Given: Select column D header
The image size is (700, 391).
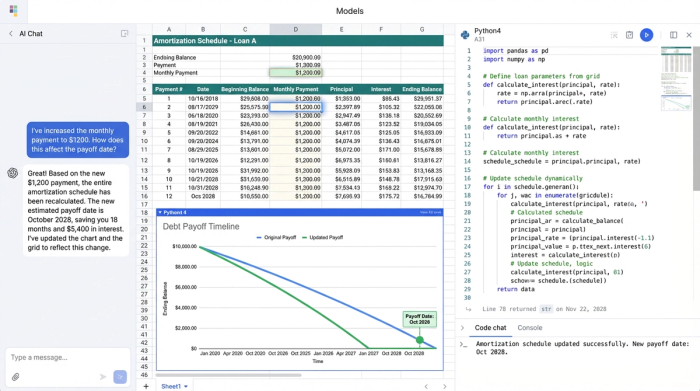Looking at the screenshot, I should point(296,29).
